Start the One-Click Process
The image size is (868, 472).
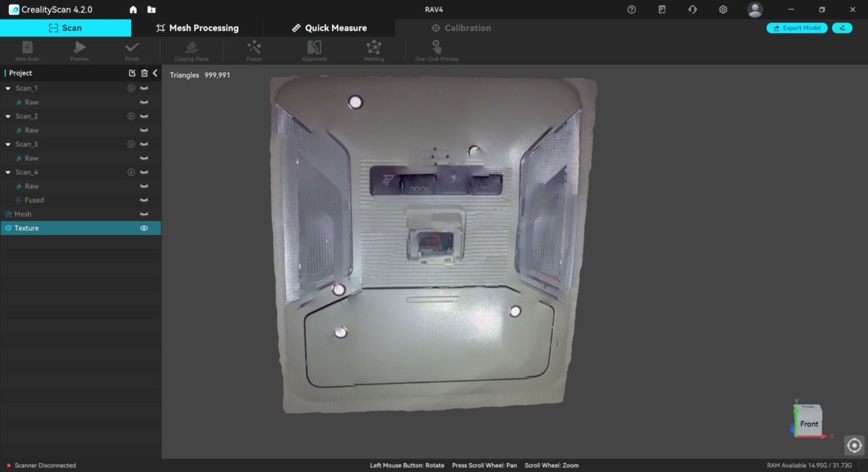click(x=437, y=48)
